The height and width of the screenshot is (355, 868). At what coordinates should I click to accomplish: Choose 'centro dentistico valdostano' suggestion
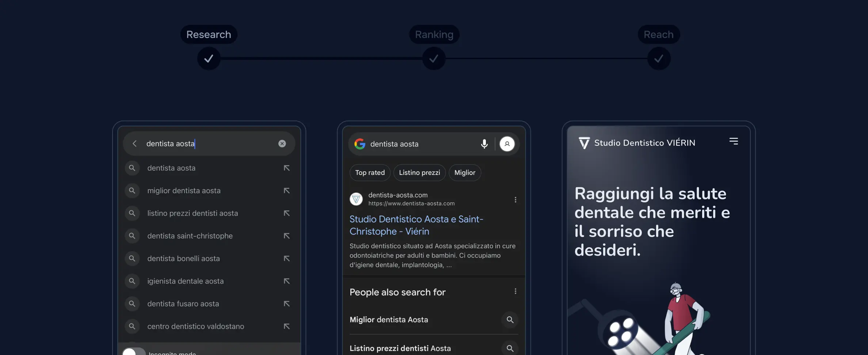coord(195,326)
